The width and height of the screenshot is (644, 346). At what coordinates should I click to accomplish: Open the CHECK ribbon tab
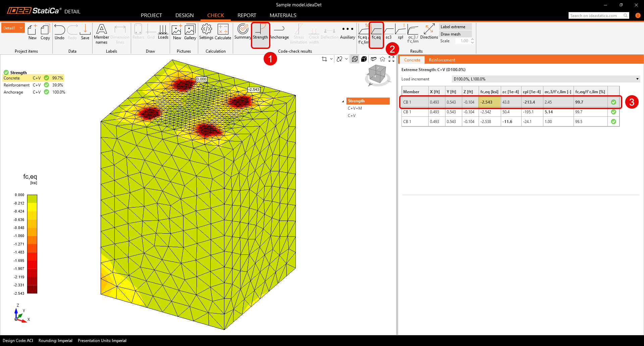pos(216,15)
